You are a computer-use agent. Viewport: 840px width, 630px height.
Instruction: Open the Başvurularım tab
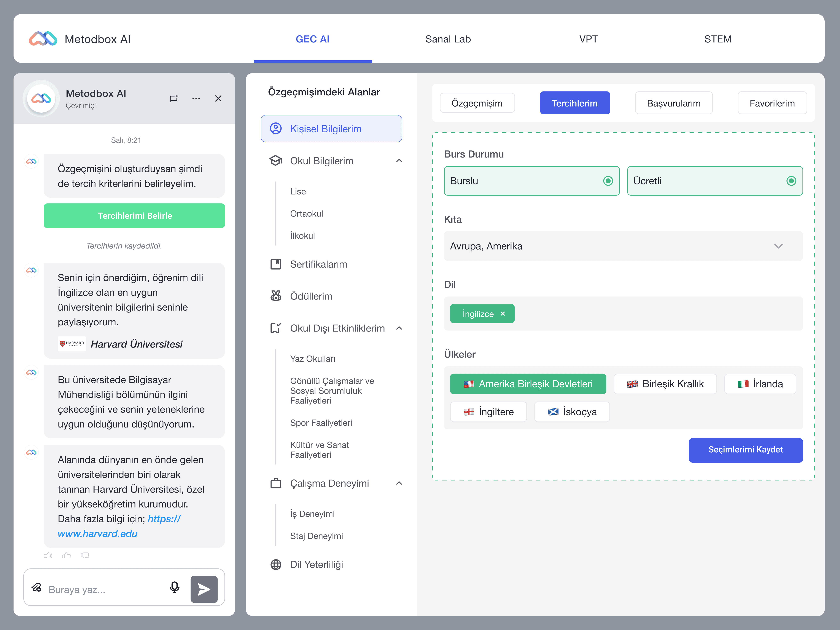673,103
